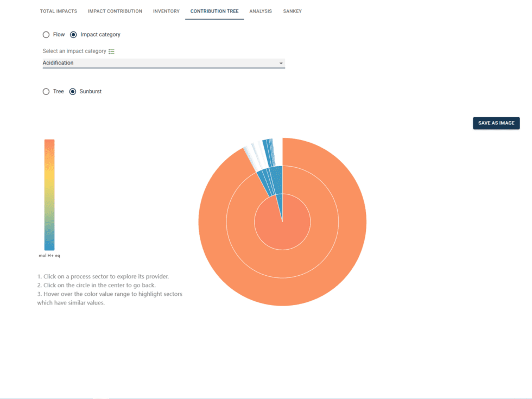Open the Impact Contribution tab

click(x=115, y=11)
